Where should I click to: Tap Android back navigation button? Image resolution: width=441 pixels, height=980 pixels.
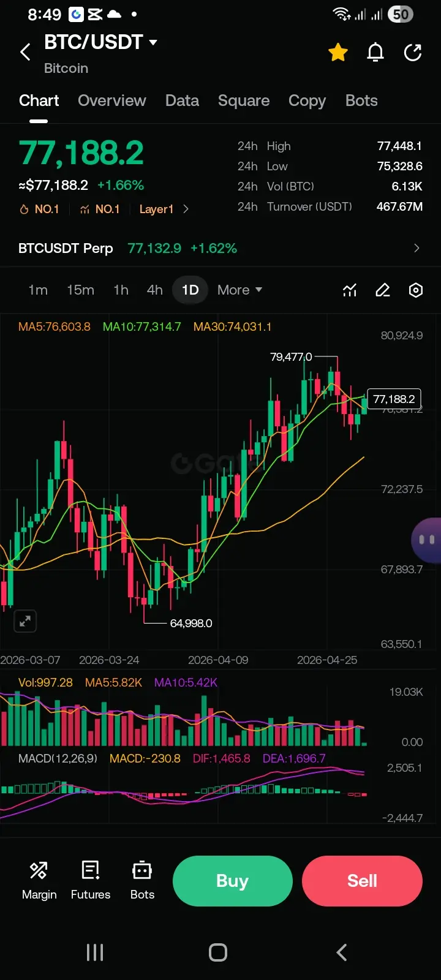342,952
